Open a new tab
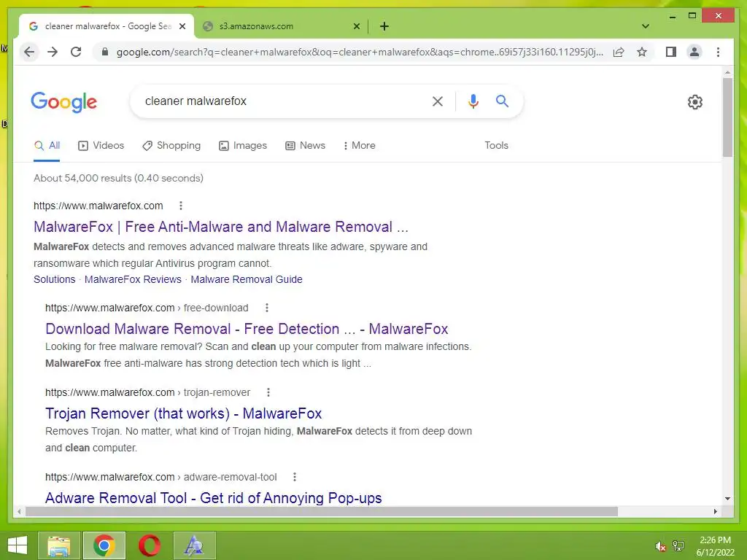The height and width of the screenshot is (560, 747). click(x=384, y=26)
